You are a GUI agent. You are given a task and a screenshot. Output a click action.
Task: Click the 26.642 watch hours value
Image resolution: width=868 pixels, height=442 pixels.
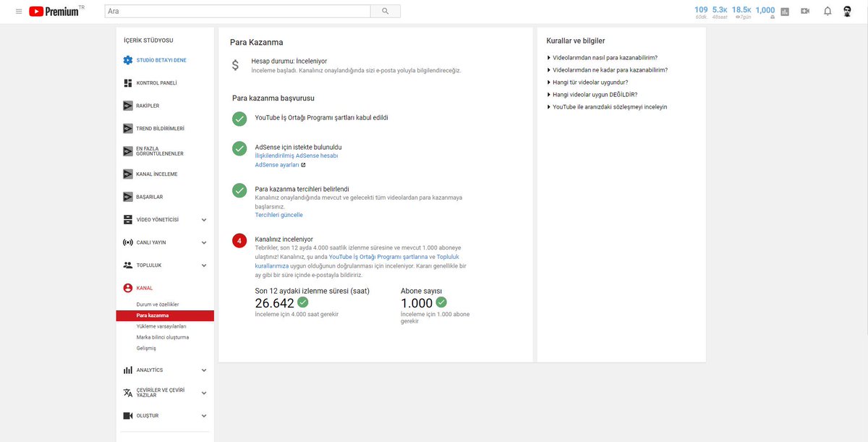pyautogui.click(x=275, y=303)
